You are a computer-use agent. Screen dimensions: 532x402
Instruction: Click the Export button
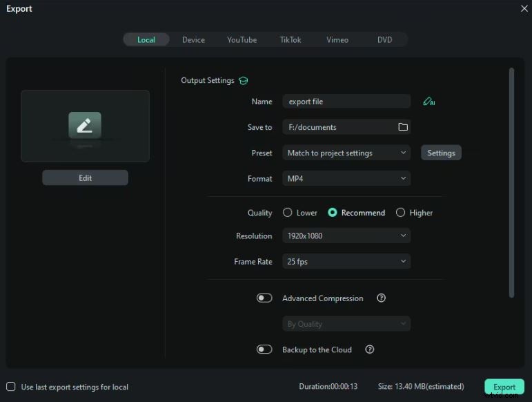(504, 387)
